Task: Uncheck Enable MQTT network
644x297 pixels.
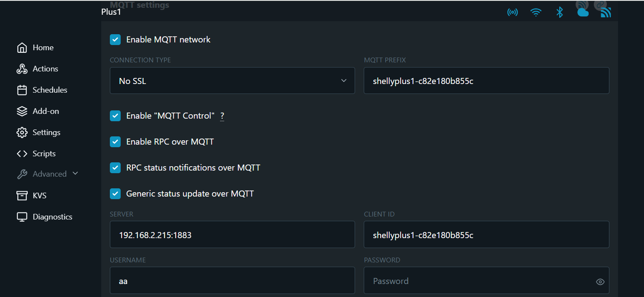Action: (115, 39)
